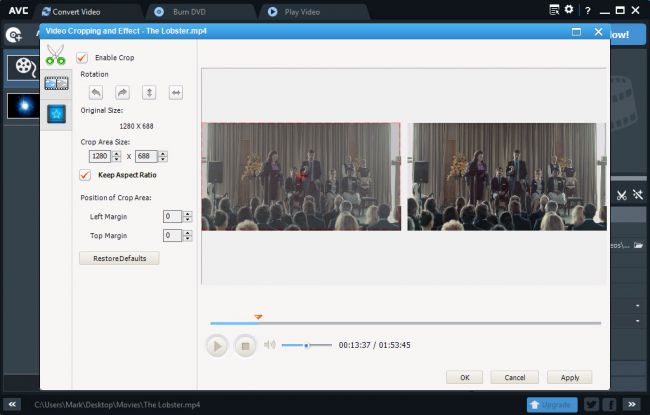Rotate video right with clockwise arrow
The height and width of the screenshot is (415, 650).
click(122, 92)
